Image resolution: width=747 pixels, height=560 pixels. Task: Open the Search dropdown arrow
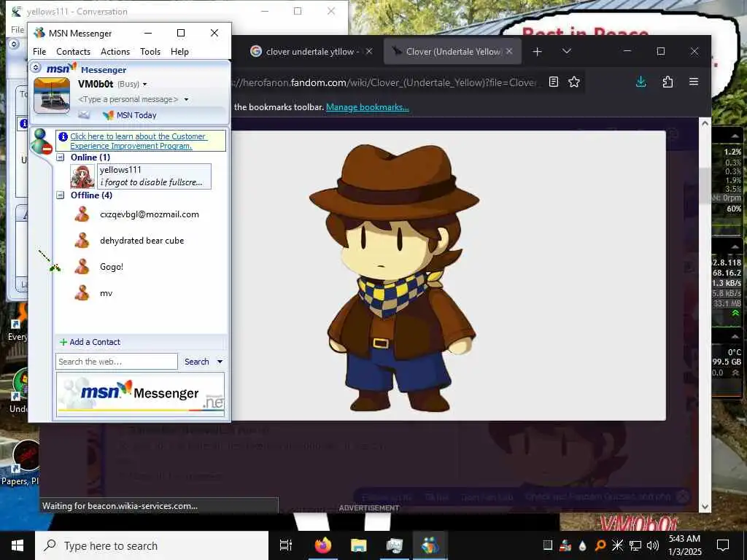[x=220, y=362]
